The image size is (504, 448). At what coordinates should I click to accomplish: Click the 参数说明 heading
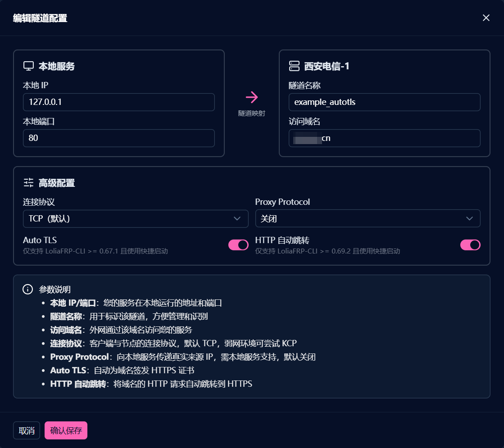tap(54, 289)
